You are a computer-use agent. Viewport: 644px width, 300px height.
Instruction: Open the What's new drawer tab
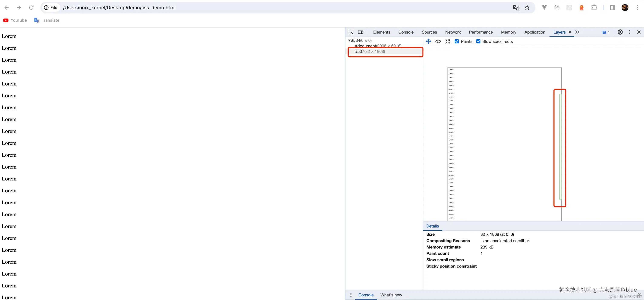pos(391,295)
